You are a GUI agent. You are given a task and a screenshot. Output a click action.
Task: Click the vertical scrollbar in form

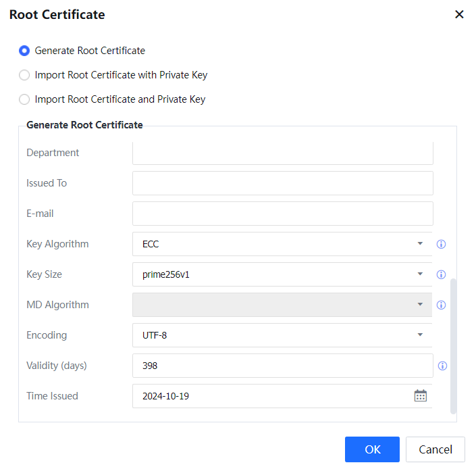coord(453,345)
